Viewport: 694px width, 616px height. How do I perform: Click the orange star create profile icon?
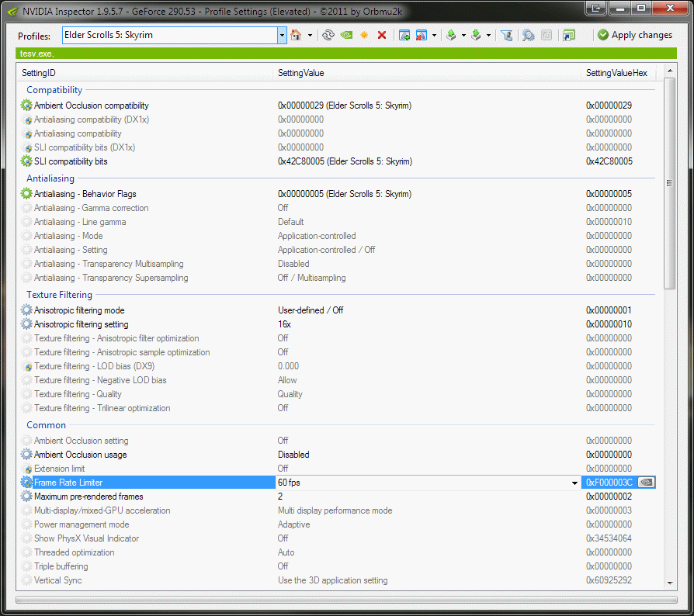pos(364,35)
